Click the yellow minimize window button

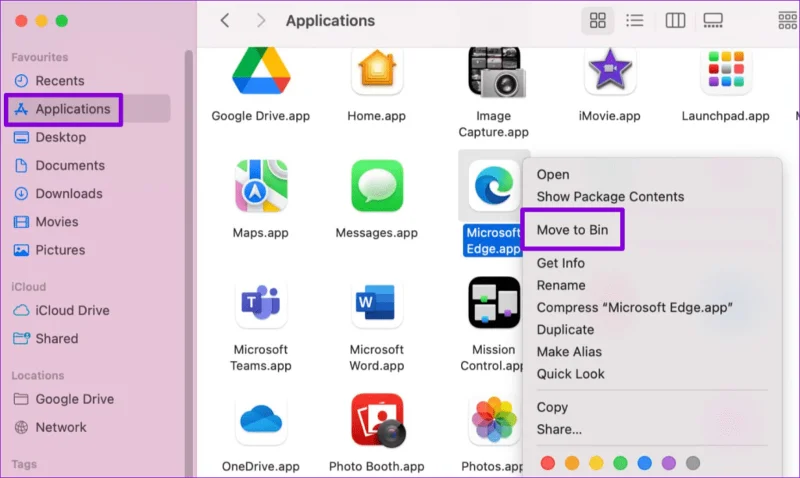click(41, 21)
